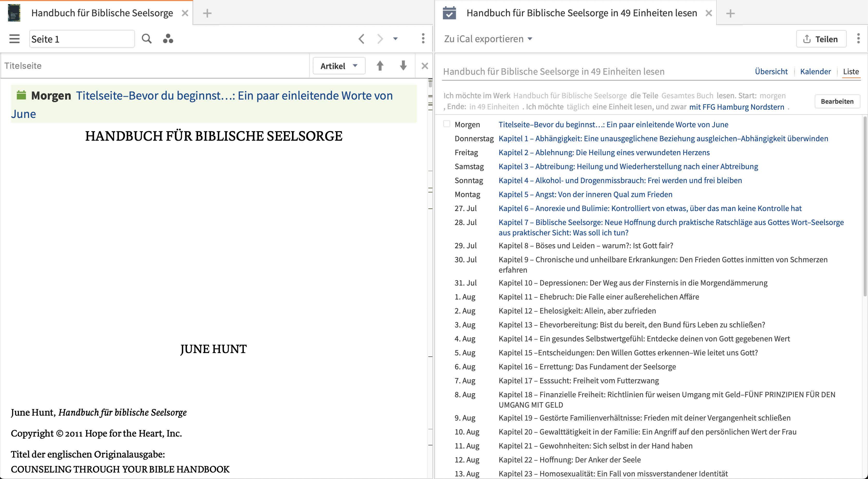Open the visual filters three-dots icon
The height and width of the screenshot is (479, 868).
pos(168,39)
